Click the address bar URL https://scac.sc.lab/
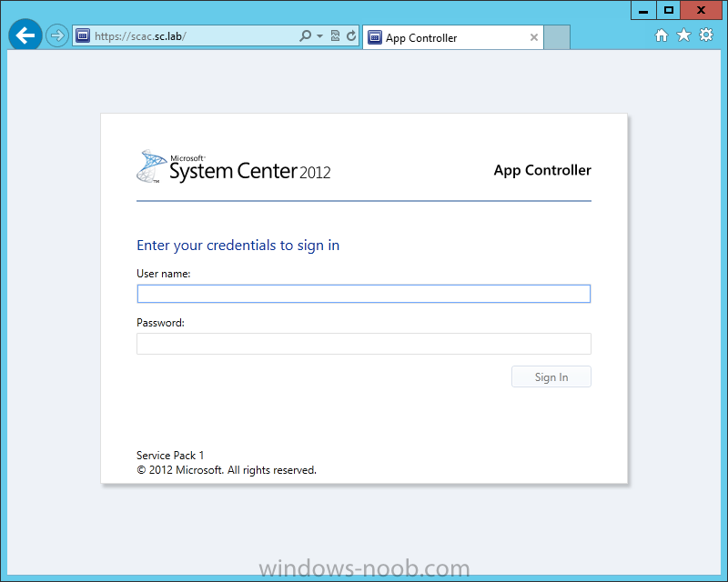The width and height of the screenshot is (728, 582). [x=140, y=36]
